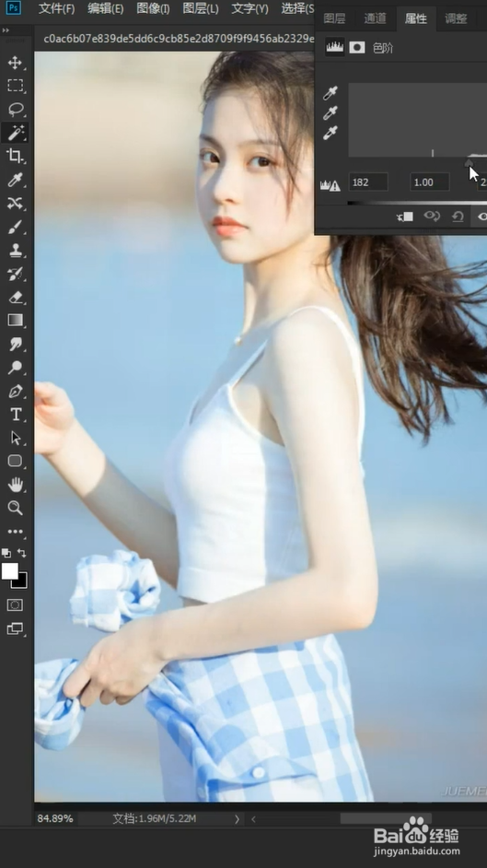Change screen mode from toolbar bottom
This screenshot has height=868, width=487.
[x=15, y=628]
